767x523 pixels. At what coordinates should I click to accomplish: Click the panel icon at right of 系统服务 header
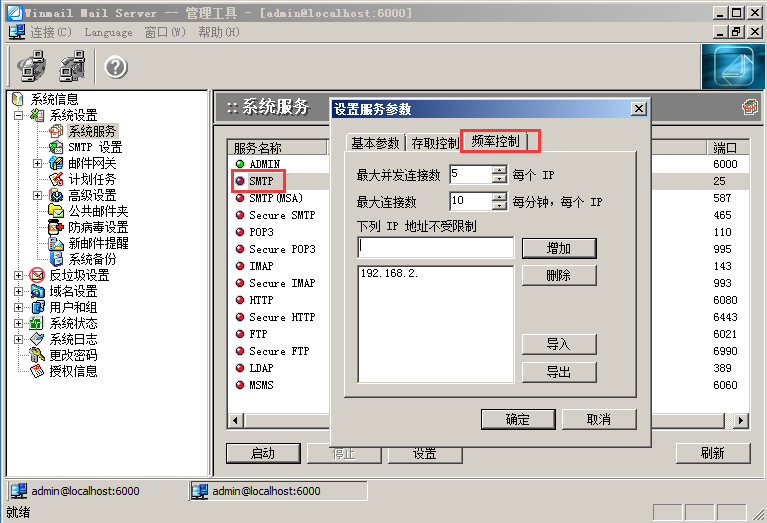coord(749,107)
